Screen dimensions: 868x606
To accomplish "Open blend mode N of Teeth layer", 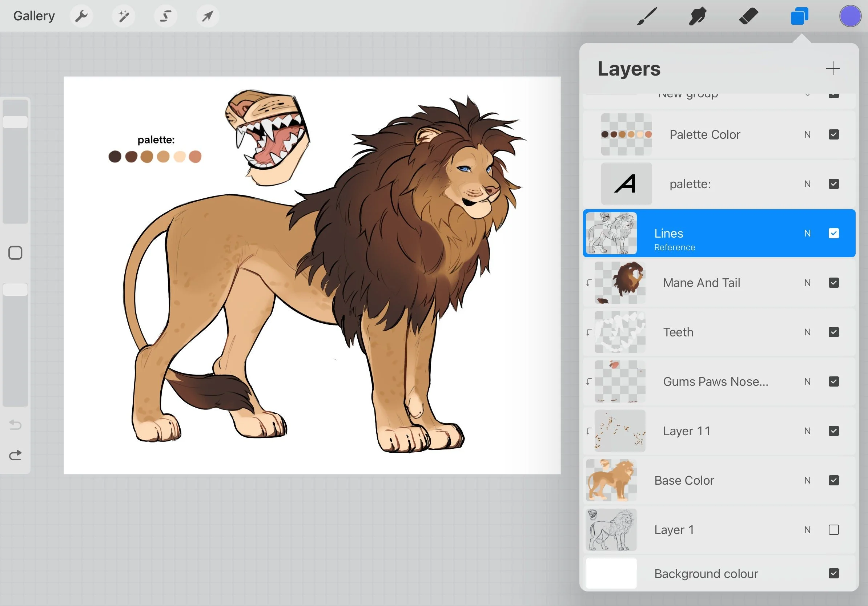I will (807, 332).
